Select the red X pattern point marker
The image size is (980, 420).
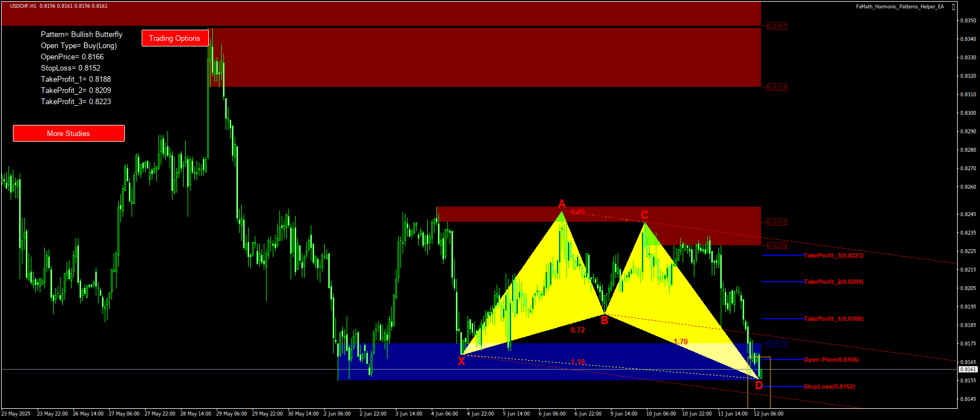461,362
